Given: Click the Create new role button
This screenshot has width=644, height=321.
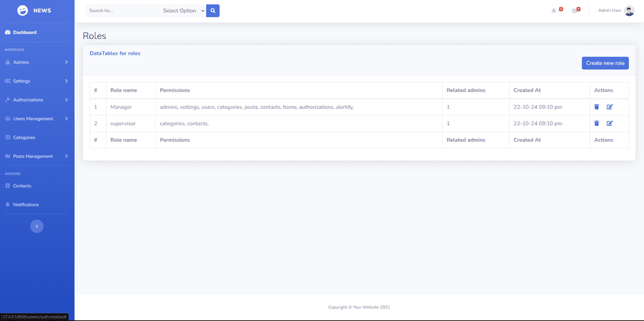Looking at the screenshot, I should (x=605, y=63).
